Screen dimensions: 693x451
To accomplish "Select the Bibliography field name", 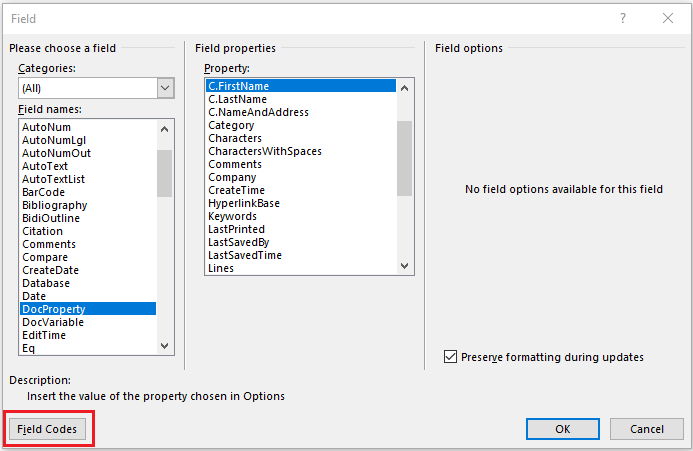I will coord(88,205).
